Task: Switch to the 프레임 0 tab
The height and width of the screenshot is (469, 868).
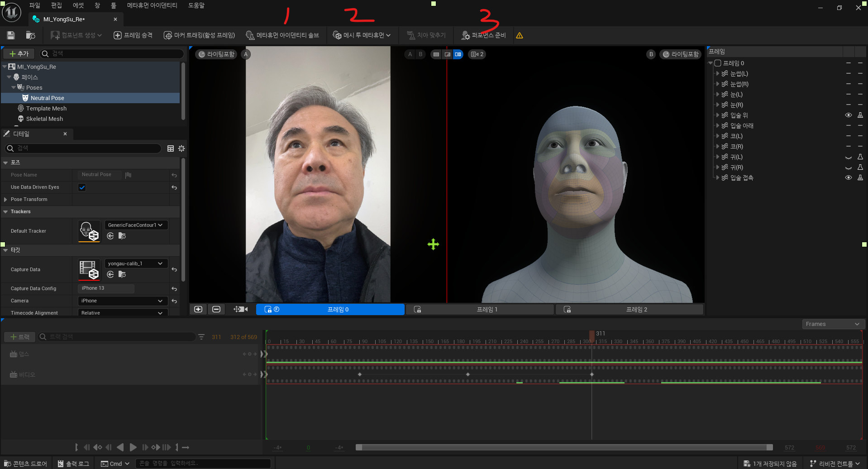Action: (330, 310)
